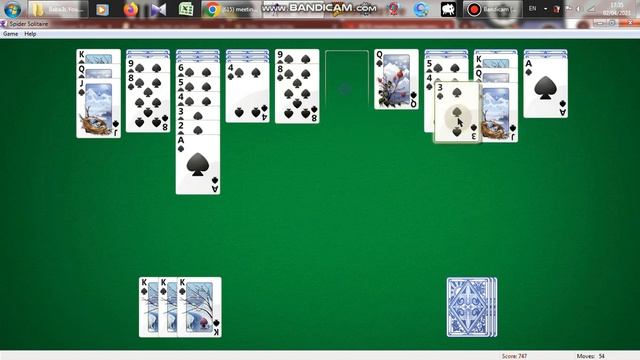The height and width of the screenshot is (360, 640).
Task: Select the lone 4 of spades in column four
Action: (247, 92)
